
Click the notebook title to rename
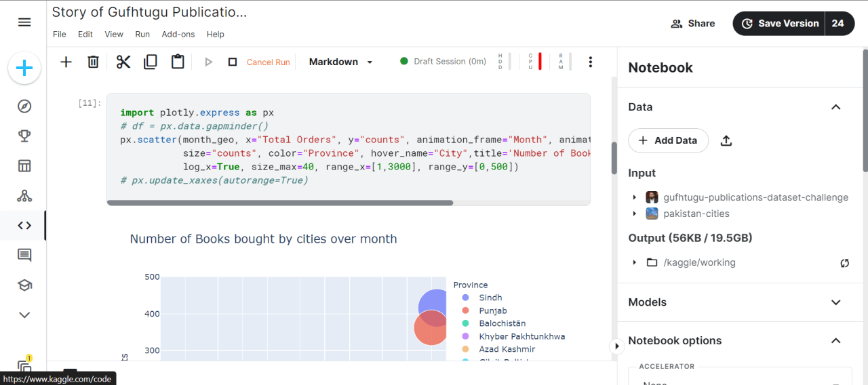(x=149, y=12)
